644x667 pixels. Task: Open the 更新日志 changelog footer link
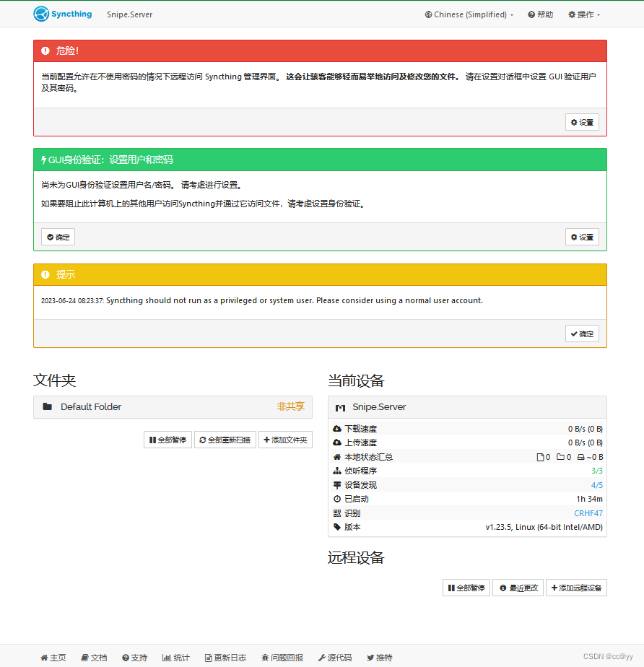coord(225,658)
